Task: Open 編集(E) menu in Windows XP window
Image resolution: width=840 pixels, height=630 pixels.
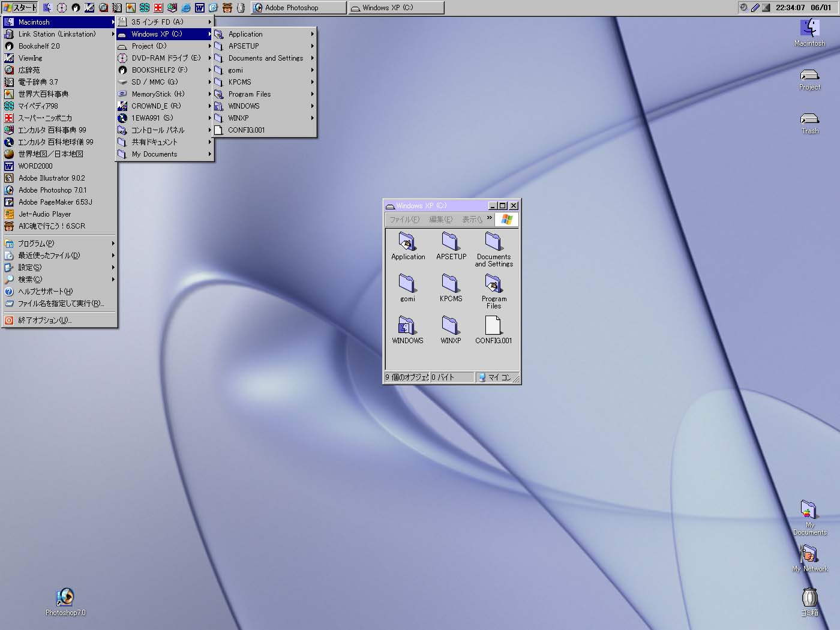Action: tap(441, 219)
